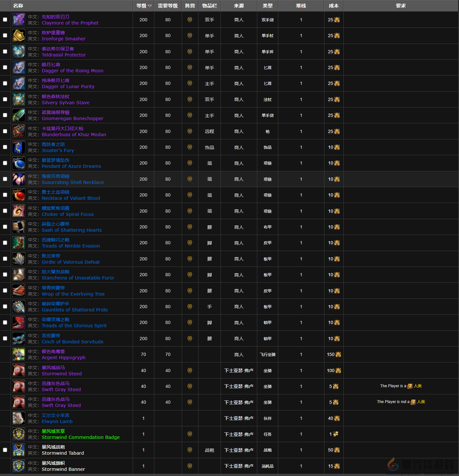Viewport: 459px width, 476px height.
Task: Click the Ironforge Smasher item icon
Action: tap(19, 35)
